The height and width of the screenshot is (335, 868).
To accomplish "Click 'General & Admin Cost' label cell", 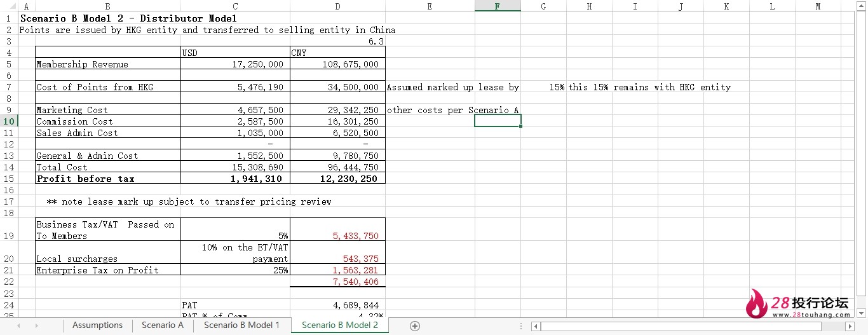I will coord(108,156).
